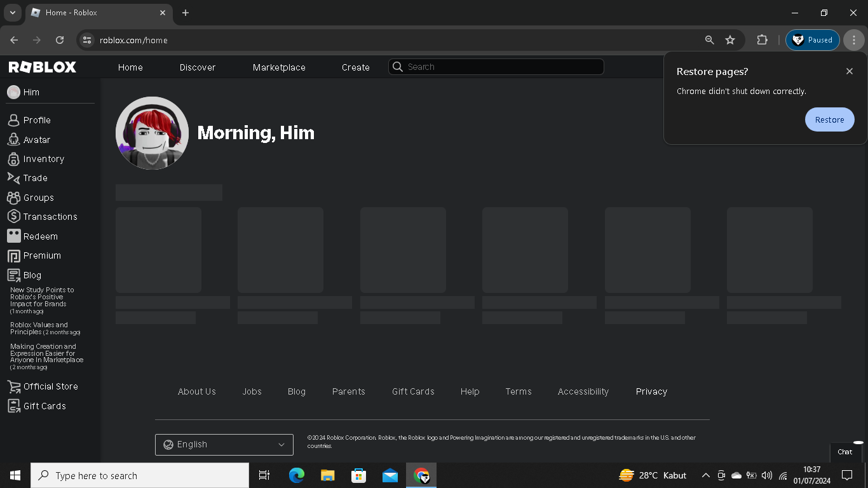This screenshot has width=868, height=488.
Task: Open the weather widget showing 28°C
Action: point(653,475)
